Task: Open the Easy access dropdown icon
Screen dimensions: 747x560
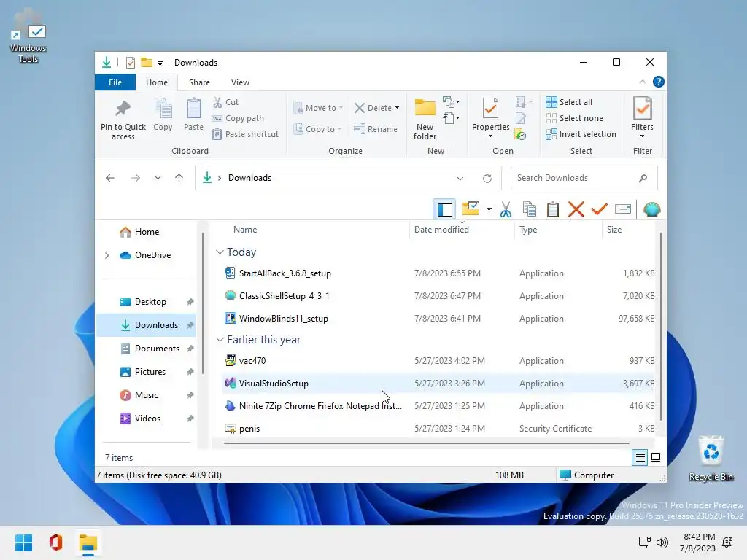Action: 451,117
